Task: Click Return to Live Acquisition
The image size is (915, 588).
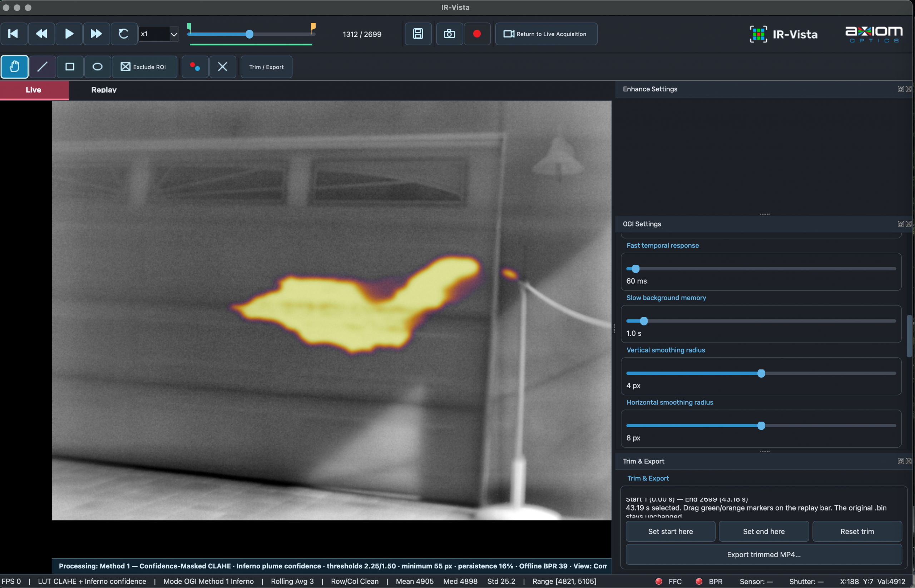Action: pyautogui.click(x=546, y=34)
